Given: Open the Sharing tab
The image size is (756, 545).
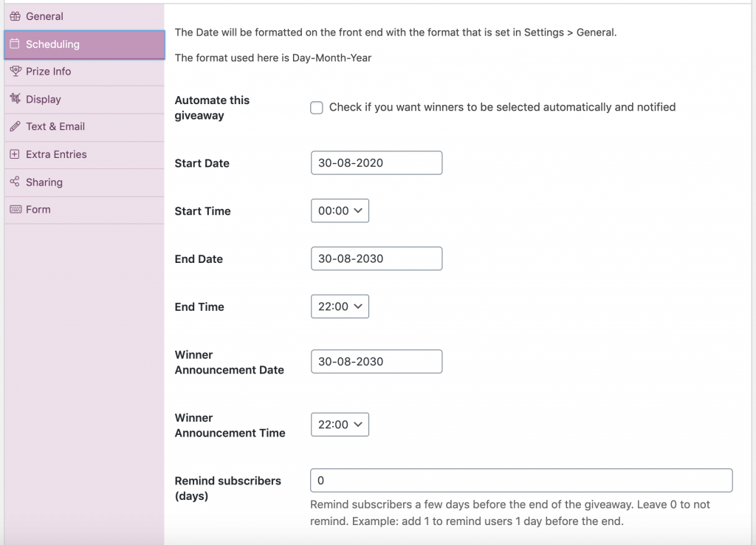Looking at the screenshot, I should pyautogui.click(x=84, y=182).
